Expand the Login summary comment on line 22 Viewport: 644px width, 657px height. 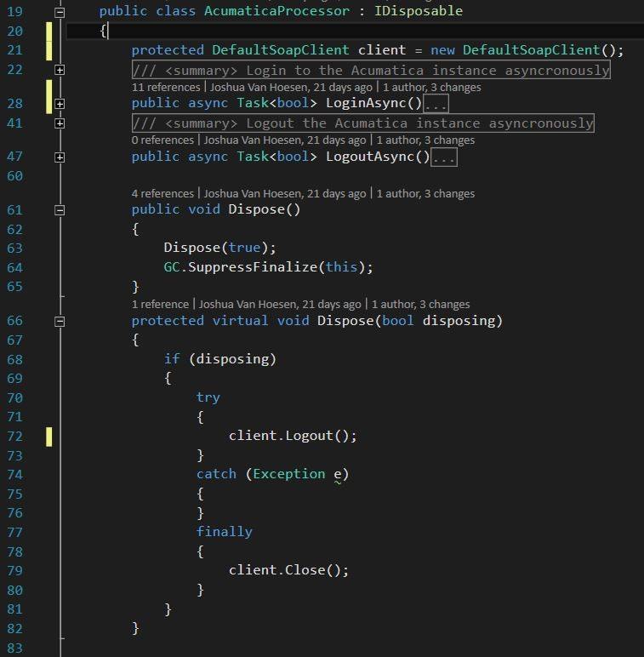pos(60,70)
